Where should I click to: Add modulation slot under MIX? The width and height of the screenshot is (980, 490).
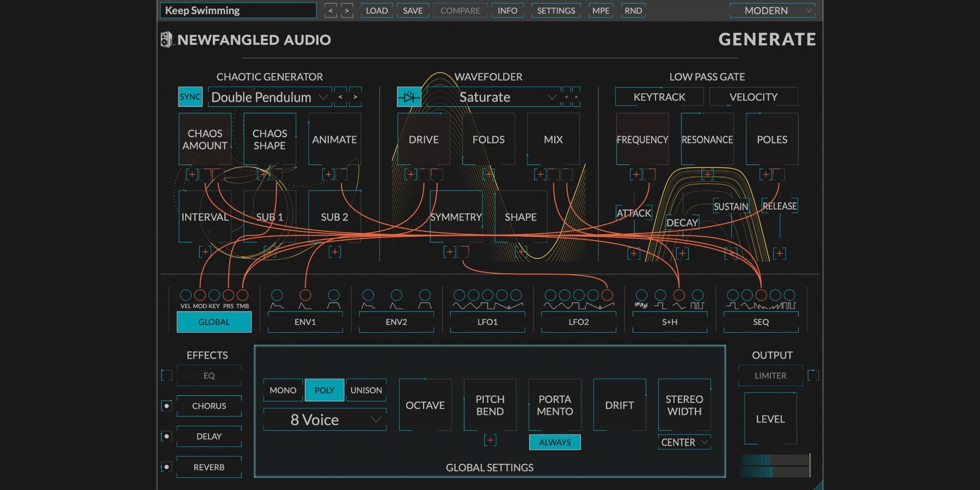click(x=540, y=174)
